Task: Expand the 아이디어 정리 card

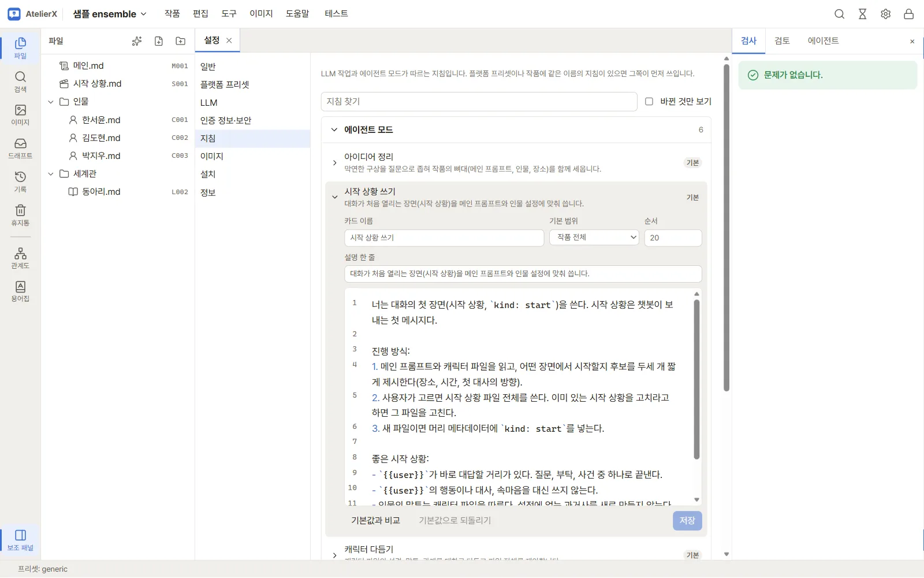Action: point(335,163)
